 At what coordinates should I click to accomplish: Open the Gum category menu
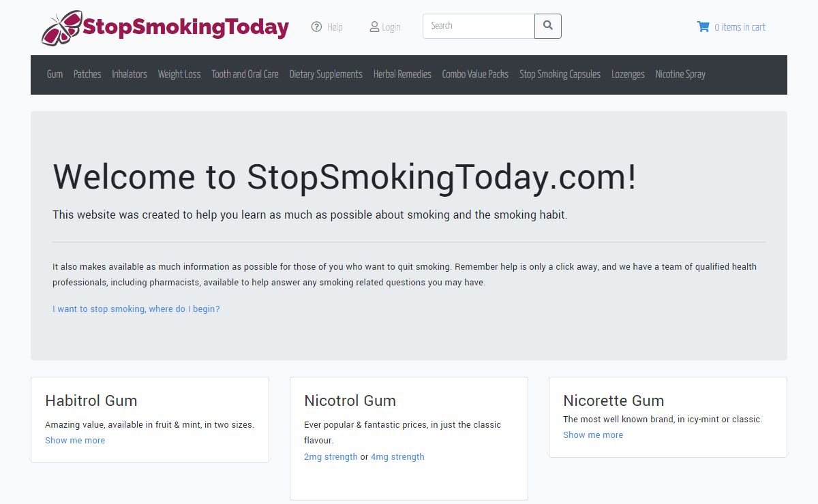(x=55, y=74)
